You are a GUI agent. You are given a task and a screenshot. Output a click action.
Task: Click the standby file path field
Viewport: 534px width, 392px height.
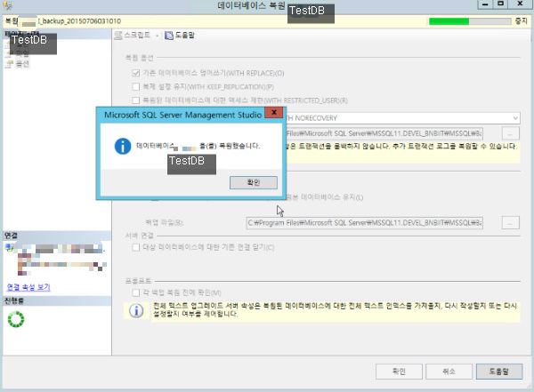pyautogui.click(x=384, y=133)
